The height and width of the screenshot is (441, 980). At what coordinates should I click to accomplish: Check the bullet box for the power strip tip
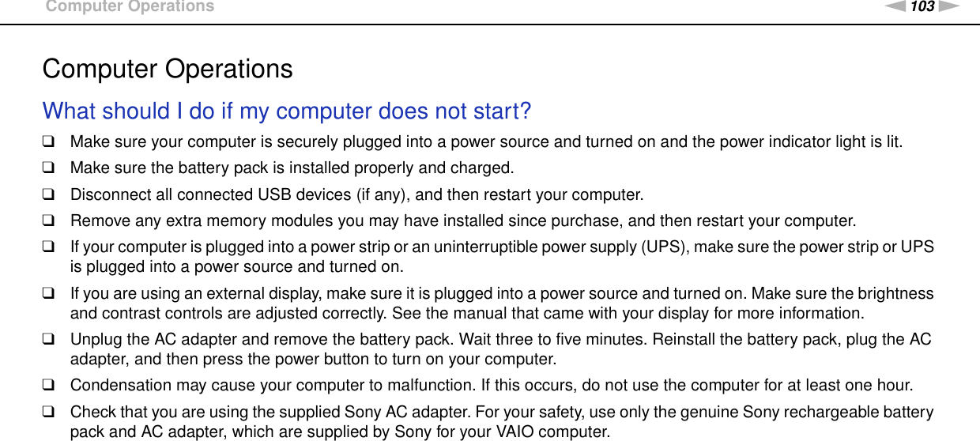coord(49,247)
